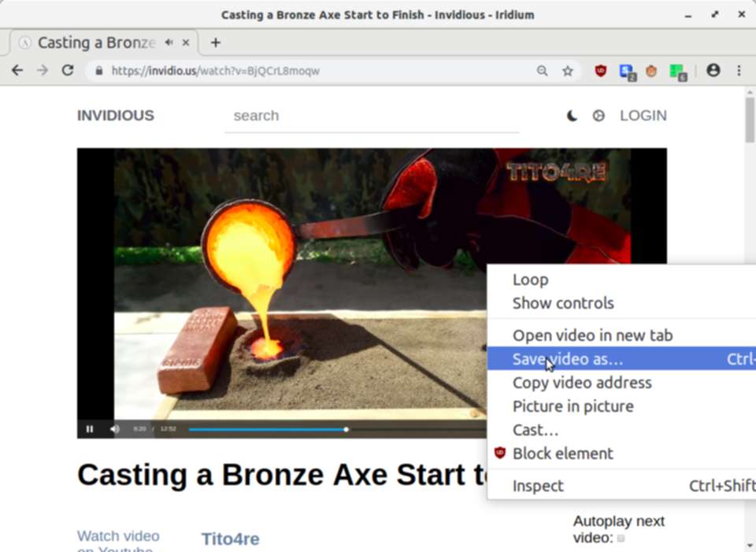Reload the page with the refresh icon
The image size is (756, 552).
[68, 70]
